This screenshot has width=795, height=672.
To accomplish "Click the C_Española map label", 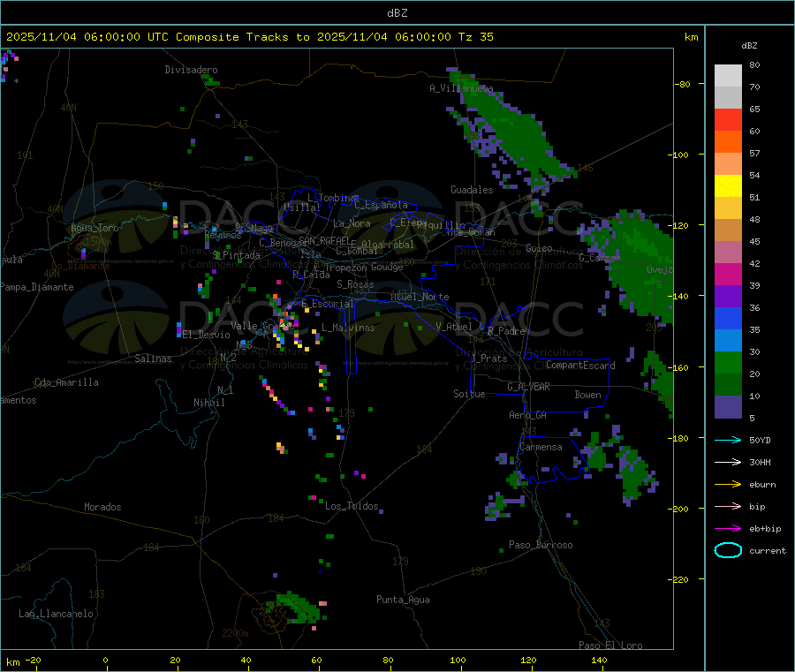I will point(381,205).
